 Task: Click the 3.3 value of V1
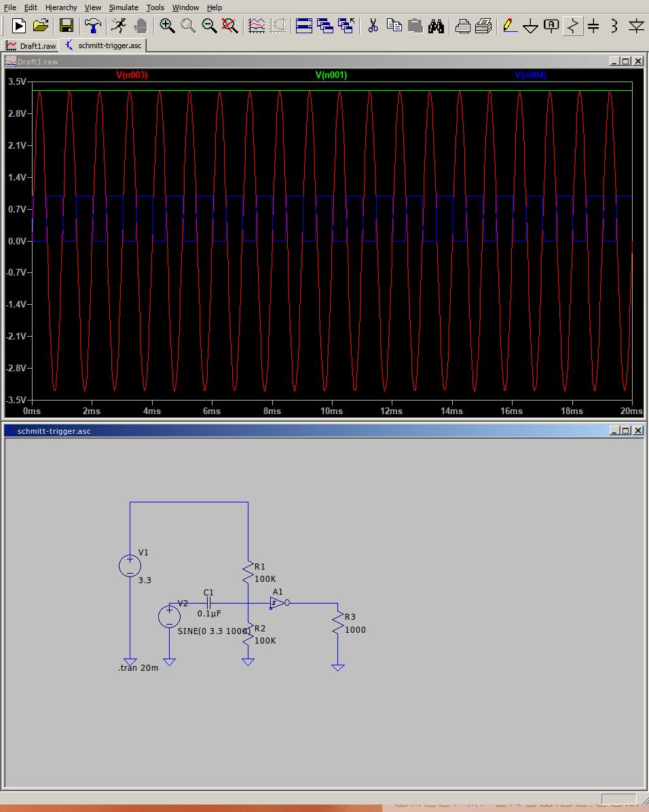coord(145,580)
